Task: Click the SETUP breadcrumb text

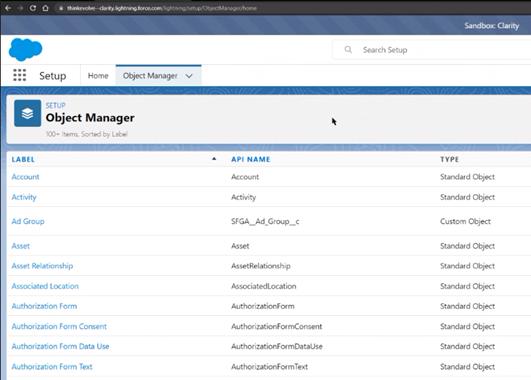Action: [x=56, y=105]
